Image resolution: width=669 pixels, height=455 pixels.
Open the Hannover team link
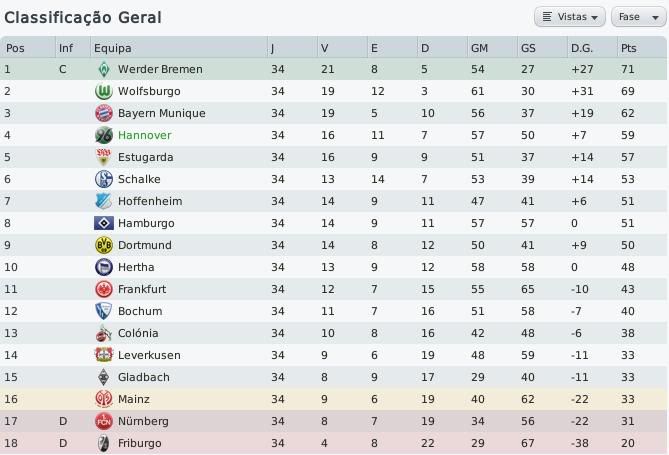click(x=144, y=136)
